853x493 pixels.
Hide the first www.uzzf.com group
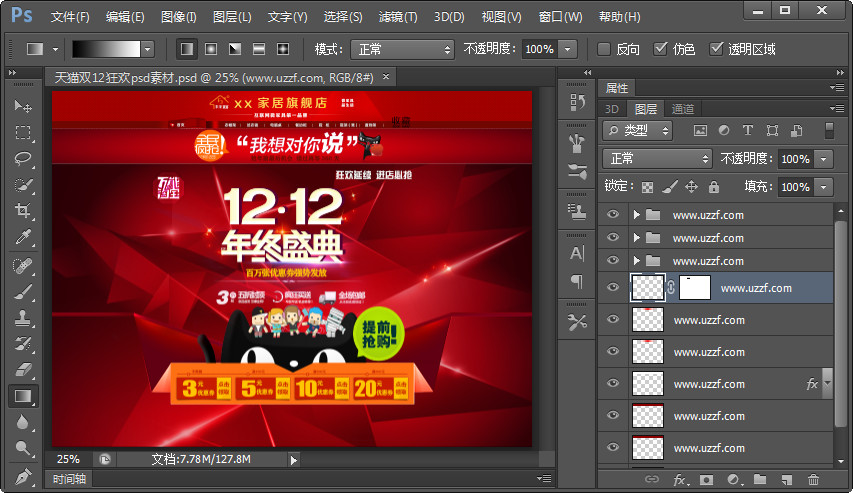(x=613, y=215)
